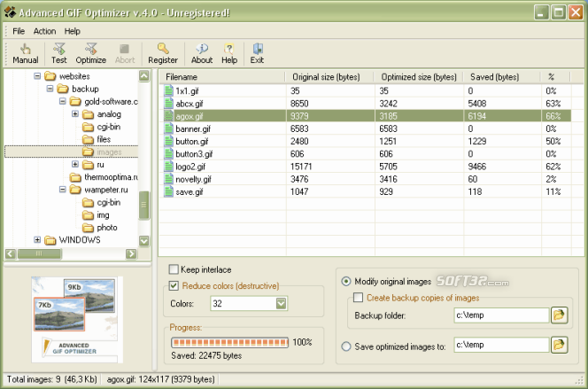
Task: Click tree horizontal scrollbar right arrow
Action: [131, 254]
